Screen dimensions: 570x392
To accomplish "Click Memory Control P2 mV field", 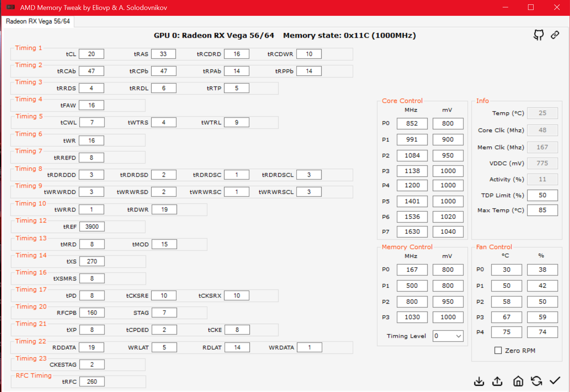I will point(448,302).
